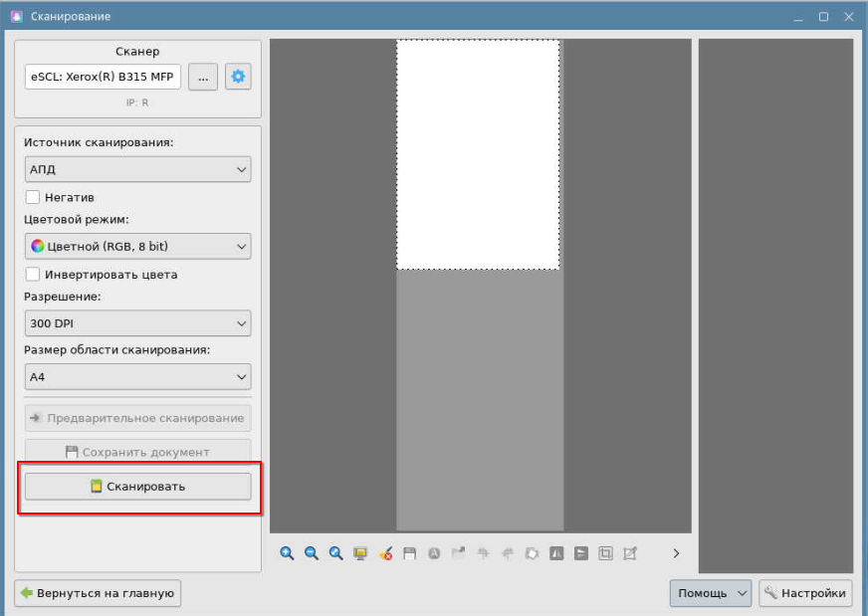Click the zoom in magnifier icon
The width and height of the screenshot is (868, 616).
(287, 553)
